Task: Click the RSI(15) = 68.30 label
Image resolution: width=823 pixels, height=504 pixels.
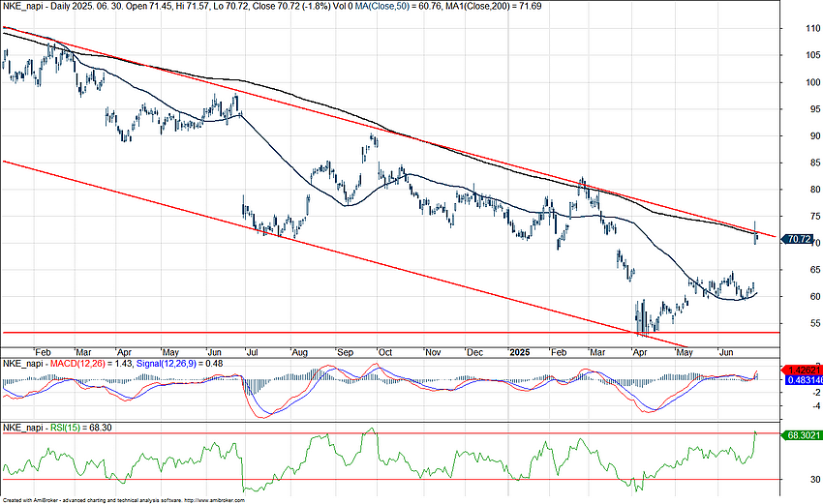Action: (x=80, y=428)
